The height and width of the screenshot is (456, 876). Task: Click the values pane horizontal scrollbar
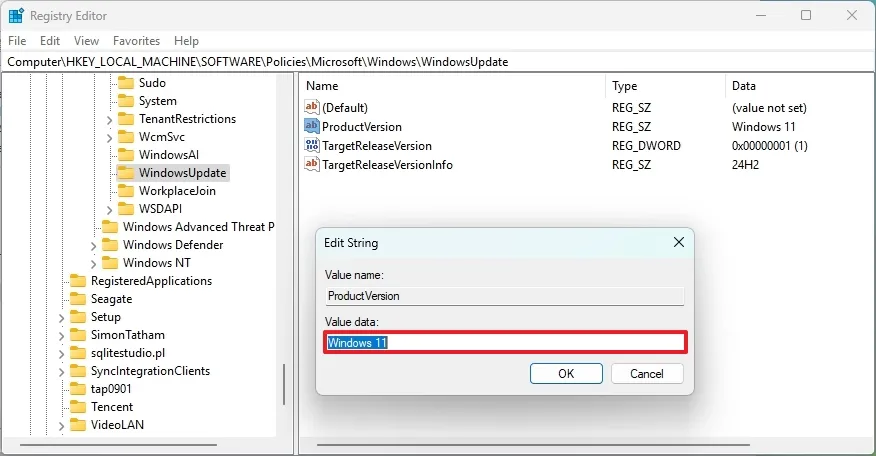(533, 445)
